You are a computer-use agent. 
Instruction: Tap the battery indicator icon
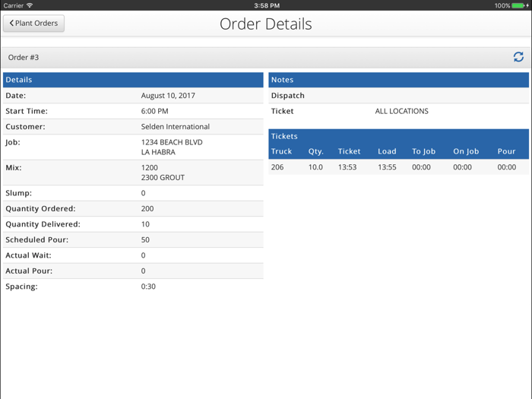[518, 5]
